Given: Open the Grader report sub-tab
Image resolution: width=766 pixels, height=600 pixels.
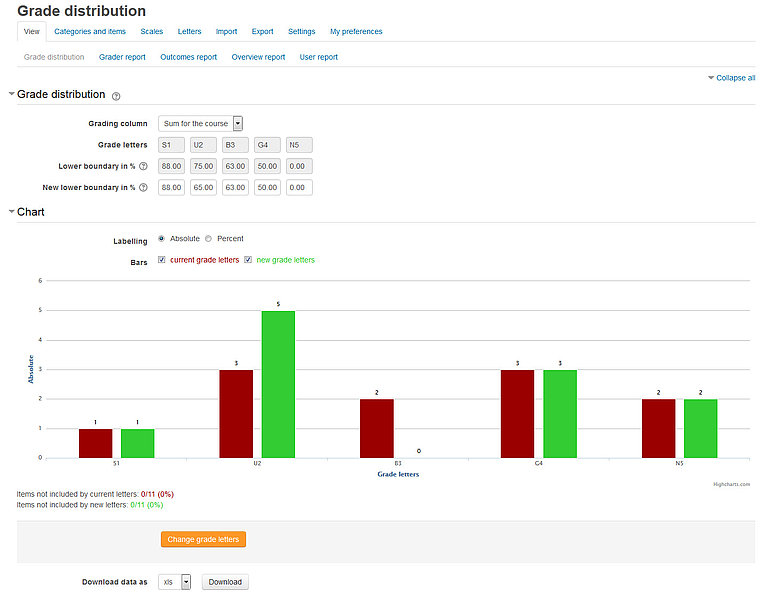Looking at the screenshot, I should [122, 57].
